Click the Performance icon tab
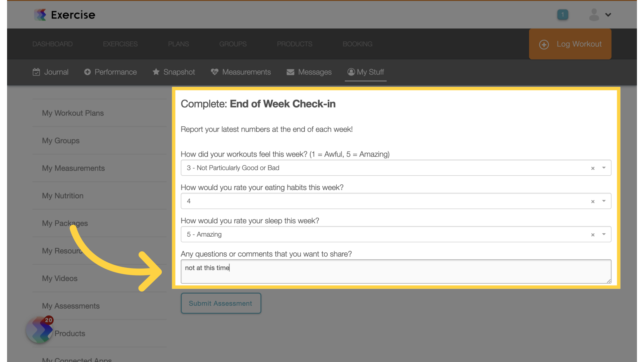The height and width of the screenshot is (362, 644). coord(110,72)
